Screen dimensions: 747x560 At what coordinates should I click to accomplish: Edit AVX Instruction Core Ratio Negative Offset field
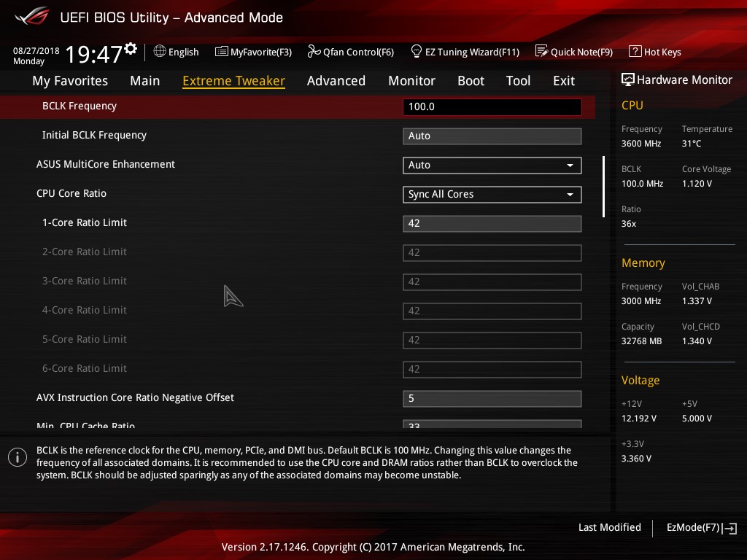click(492, 399)
